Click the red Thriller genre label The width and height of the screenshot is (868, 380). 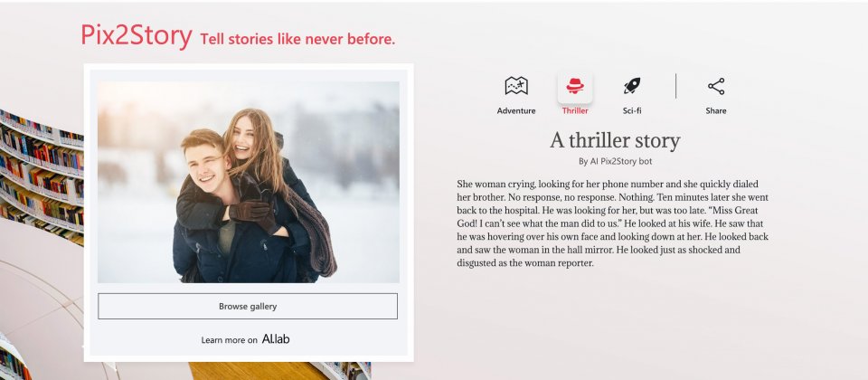click(575, 110)
